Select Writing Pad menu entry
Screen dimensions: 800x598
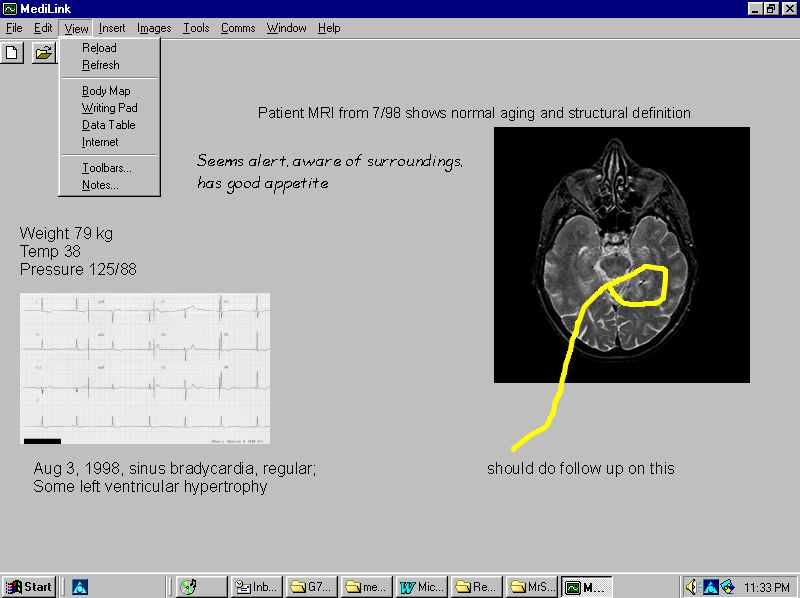109,108
